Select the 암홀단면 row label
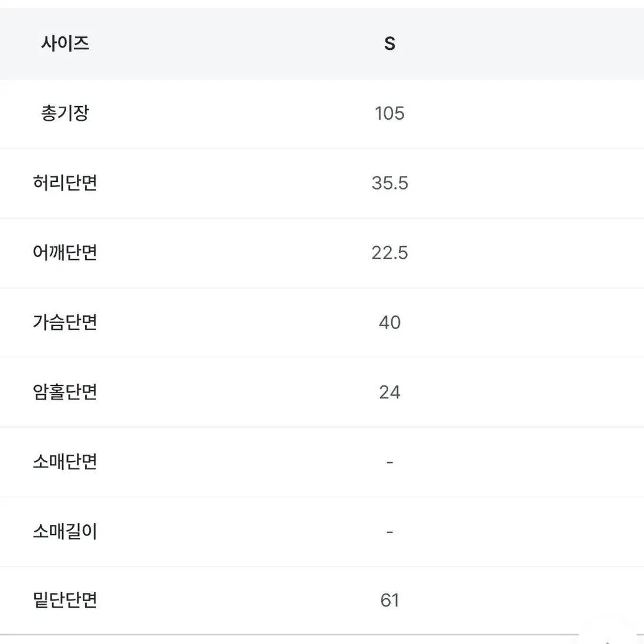 coord(65,392)
